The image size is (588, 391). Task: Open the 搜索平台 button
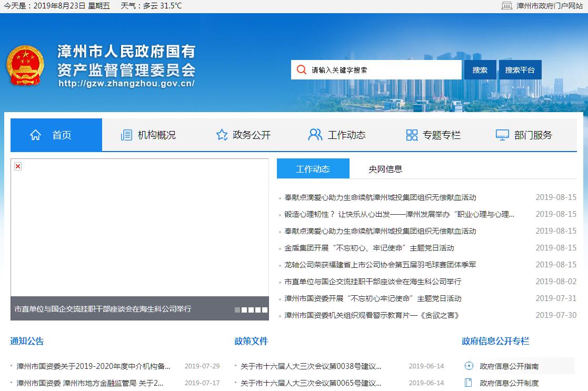(x=520, y=70)
